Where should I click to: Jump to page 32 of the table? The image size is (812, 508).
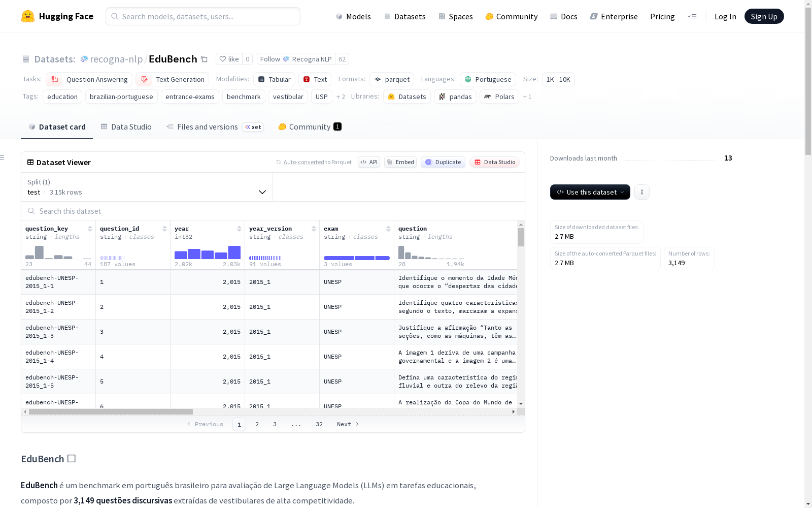pos(319,424)
